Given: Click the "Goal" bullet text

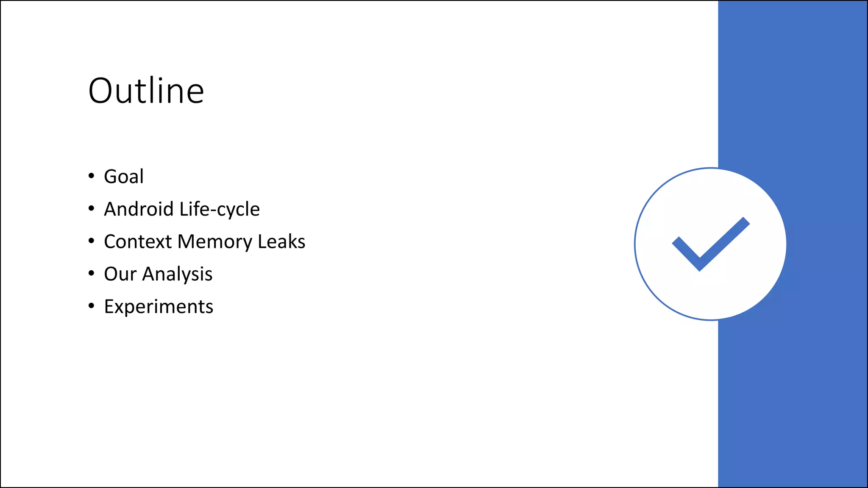Looking at the screenshot, I should [124, 177].
